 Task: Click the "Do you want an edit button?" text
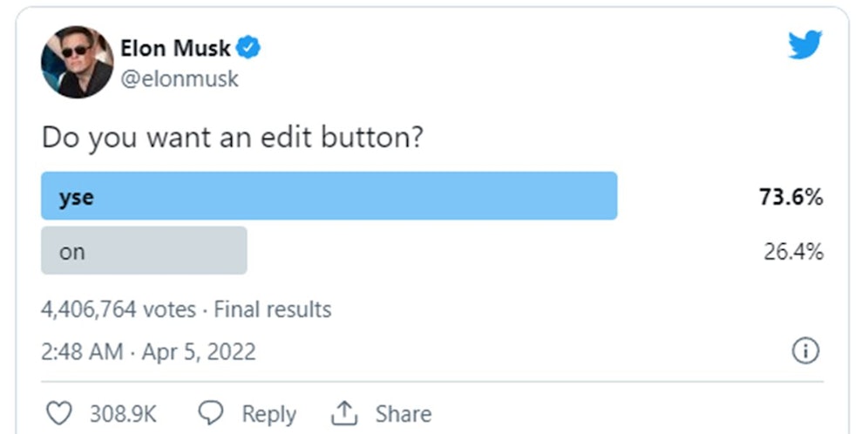pyautogui.click(x=232, y=139)
